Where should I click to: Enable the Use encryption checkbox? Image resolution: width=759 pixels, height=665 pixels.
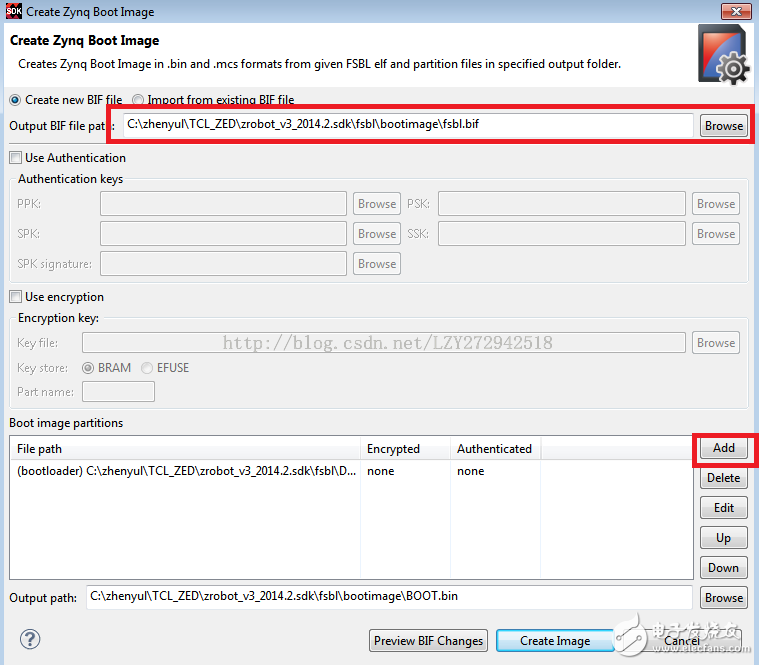[x=15, y=297]
